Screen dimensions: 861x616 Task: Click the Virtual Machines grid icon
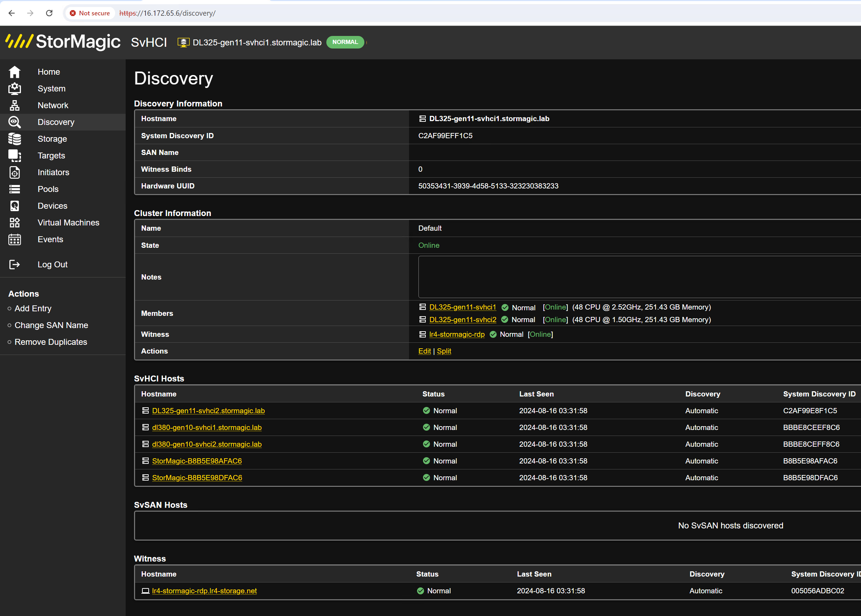click(x=14, y=222)
